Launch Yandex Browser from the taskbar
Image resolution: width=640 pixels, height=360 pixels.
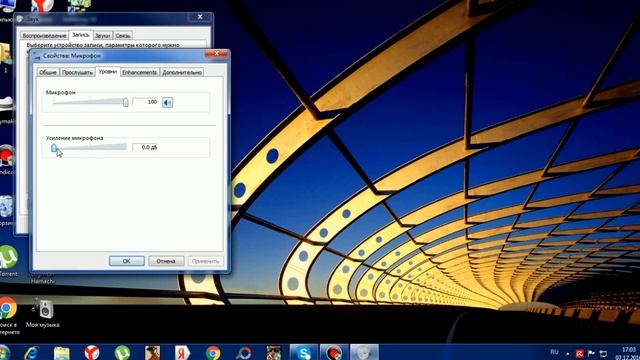[x=92, y=353]
